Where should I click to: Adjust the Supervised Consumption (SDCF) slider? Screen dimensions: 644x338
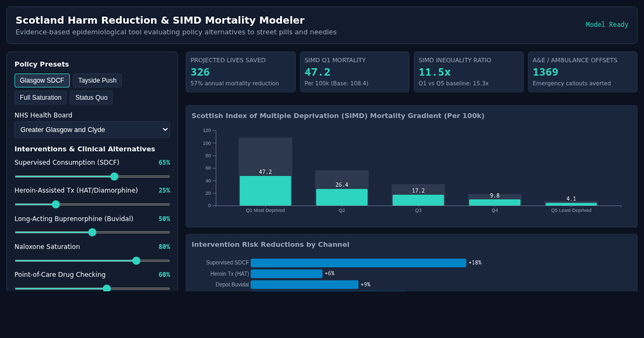click(x=92, y=177)
